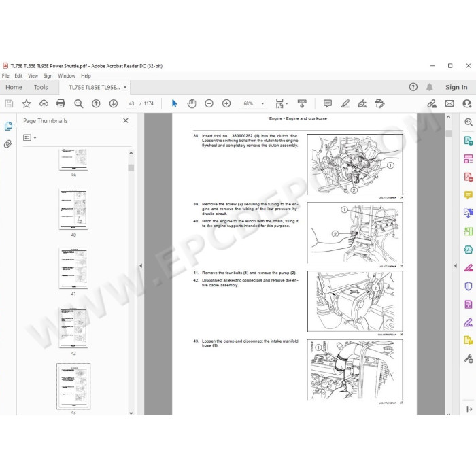Image resolution: width=476 pixels, height=476 pixels.
Task: Click the share with others person icon
Action: [467, 103]
